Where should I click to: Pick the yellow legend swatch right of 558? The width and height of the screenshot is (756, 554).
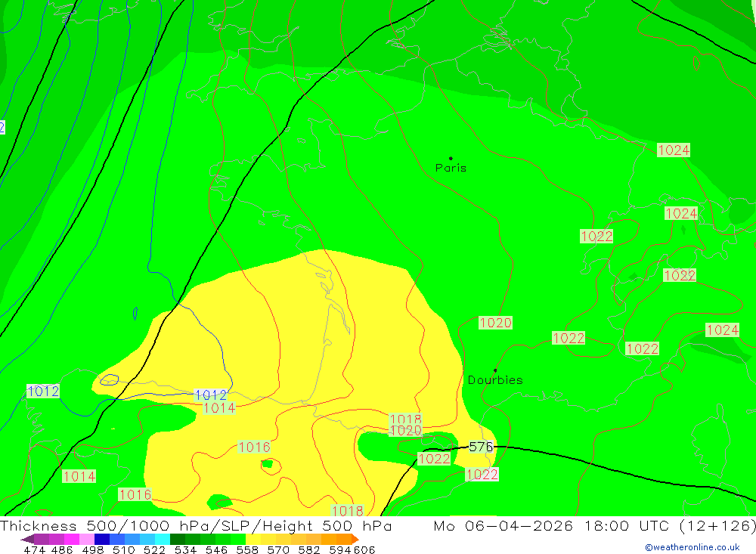pyautogui.click(x=253, y=539)
